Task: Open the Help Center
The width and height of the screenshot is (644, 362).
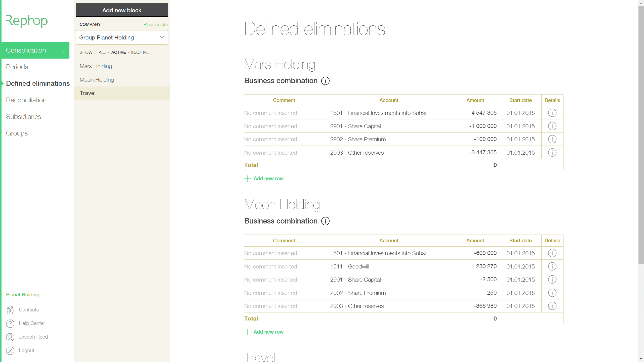Action: tap(32, 323)
